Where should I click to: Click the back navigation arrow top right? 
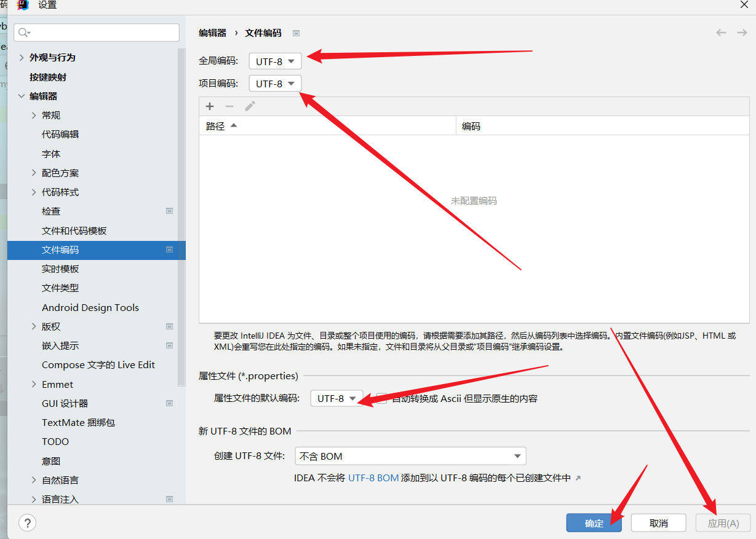[721, 33]
